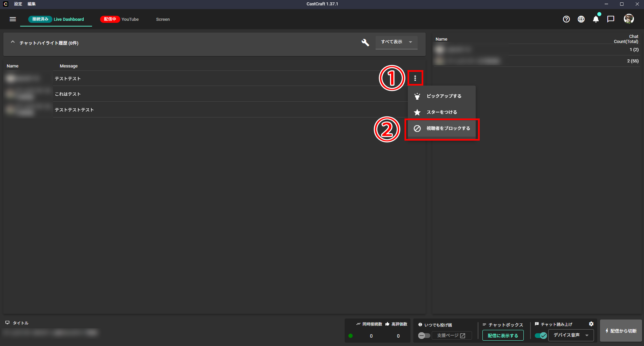
Task: Switch to the Live Dashboard tab
Action: tap(56, 19)
